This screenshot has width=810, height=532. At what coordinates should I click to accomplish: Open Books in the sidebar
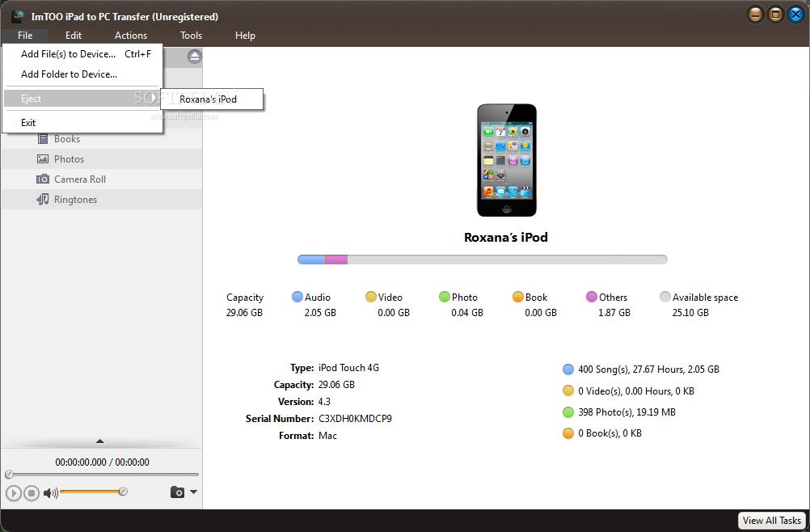click(101, 139)
